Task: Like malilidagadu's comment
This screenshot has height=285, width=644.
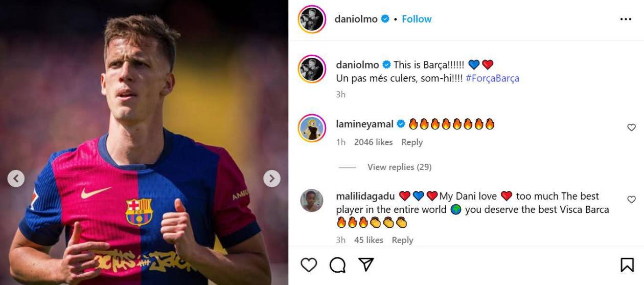Action: pos(631,200)
